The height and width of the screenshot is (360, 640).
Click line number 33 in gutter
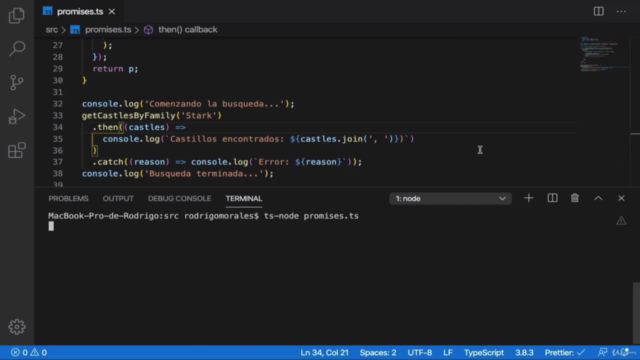(x=58, y=116)
